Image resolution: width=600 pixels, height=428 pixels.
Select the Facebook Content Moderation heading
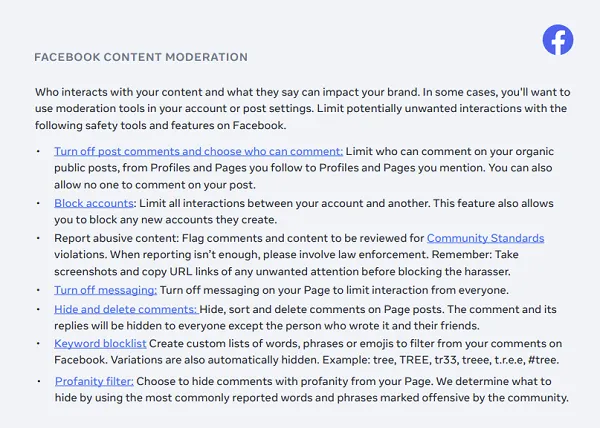point(141,57)
